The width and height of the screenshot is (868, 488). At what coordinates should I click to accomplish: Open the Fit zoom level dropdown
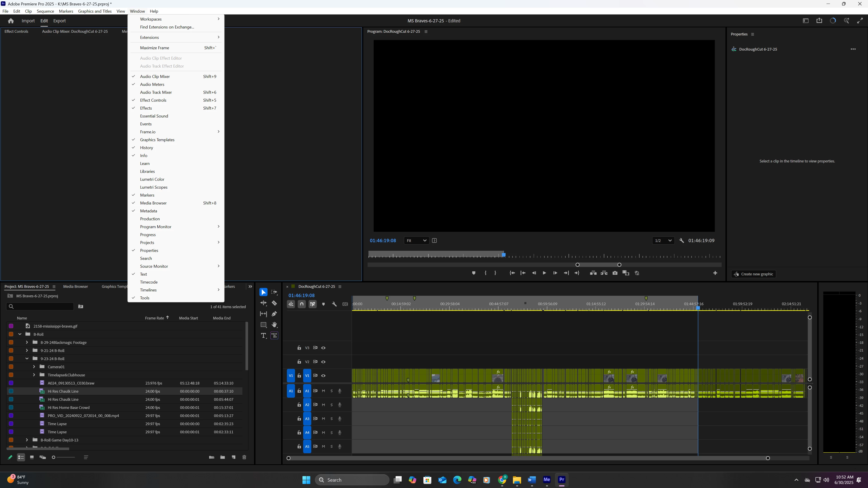click(416, 240)
